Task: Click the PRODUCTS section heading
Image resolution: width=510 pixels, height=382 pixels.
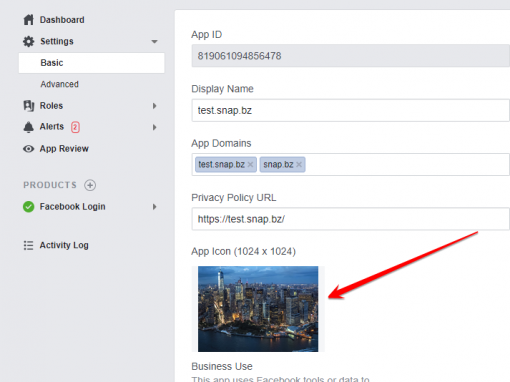Action: click(50, 185)
